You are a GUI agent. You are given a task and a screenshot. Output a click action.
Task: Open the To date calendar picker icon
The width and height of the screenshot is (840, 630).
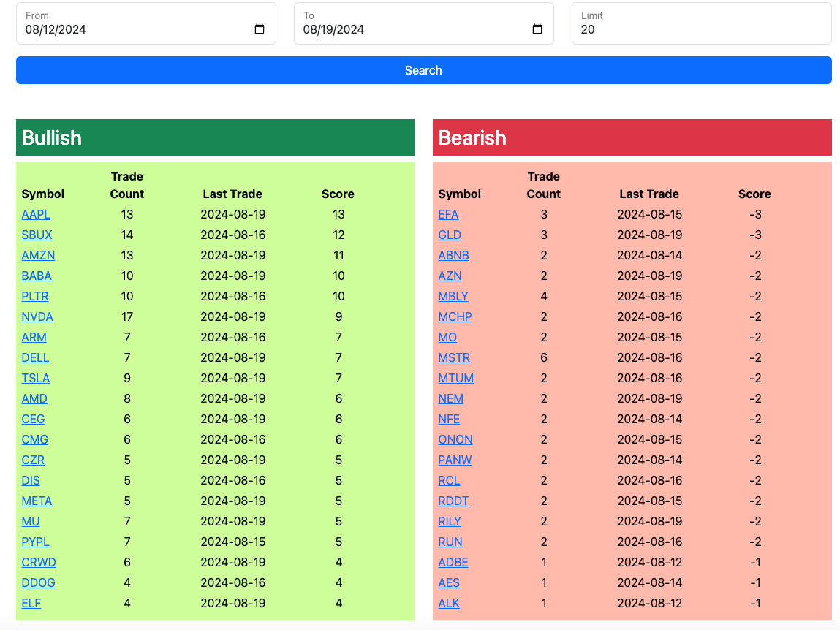click(537, 29)
